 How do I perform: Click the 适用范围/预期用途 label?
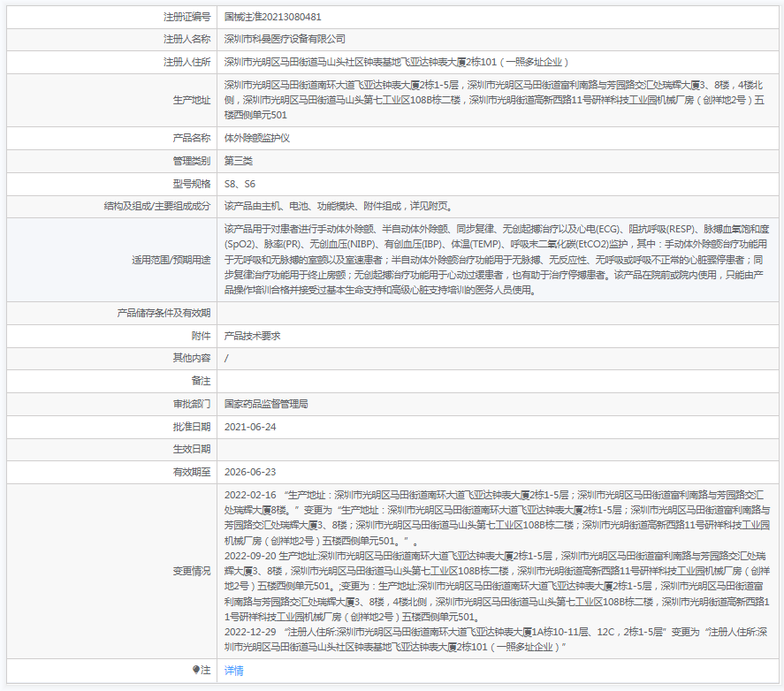[x=171, y=260]
